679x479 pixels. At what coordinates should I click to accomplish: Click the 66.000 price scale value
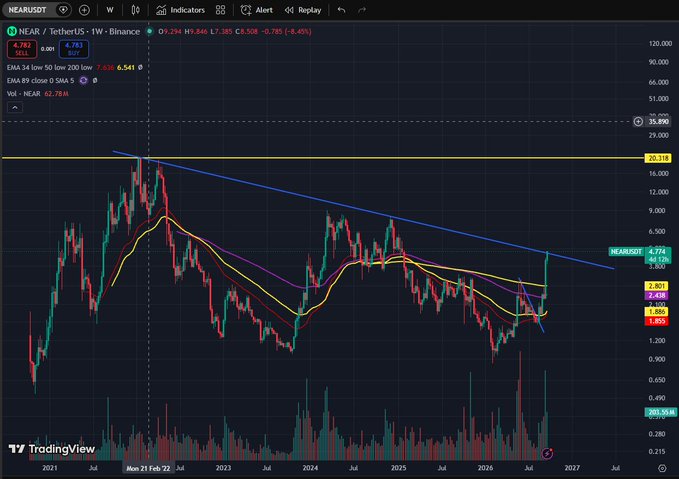(x=659, y=82)
